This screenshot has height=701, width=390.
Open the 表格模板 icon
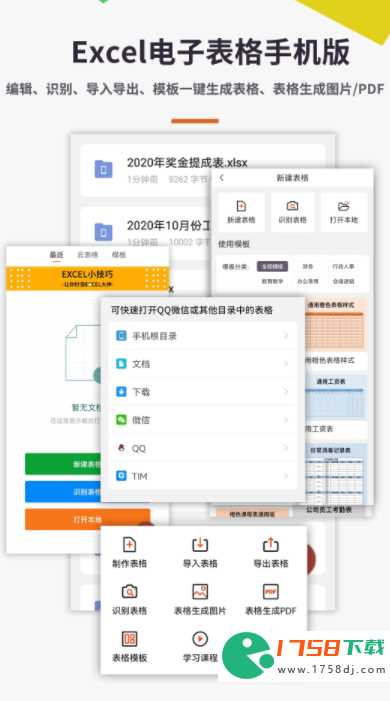click(129, 639)
